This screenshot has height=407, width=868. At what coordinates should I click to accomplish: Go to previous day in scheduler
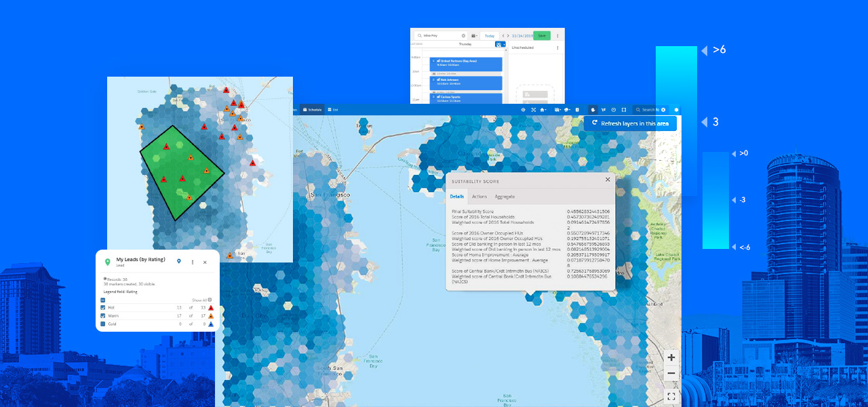coord(503,36)
